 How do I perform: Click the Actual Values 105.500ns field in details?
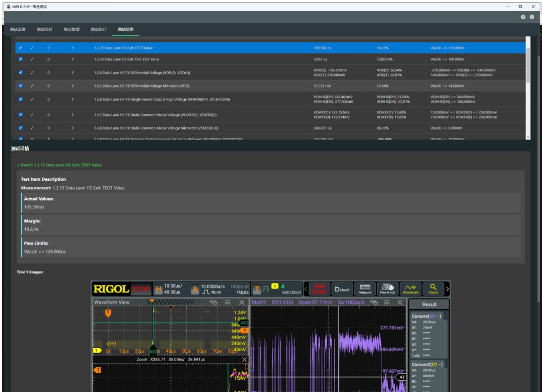point(271,203)
